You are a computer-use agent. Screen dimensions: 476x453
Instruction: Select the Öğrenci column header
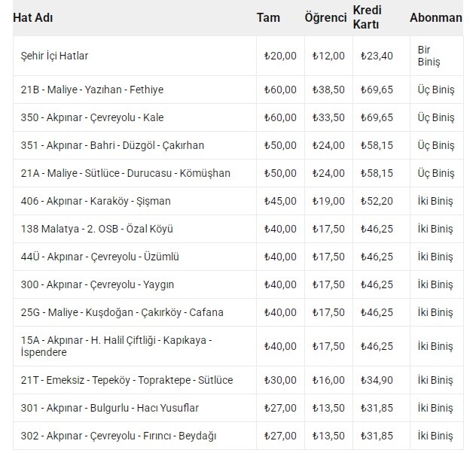pyautogui.click(x=325, y=17)
